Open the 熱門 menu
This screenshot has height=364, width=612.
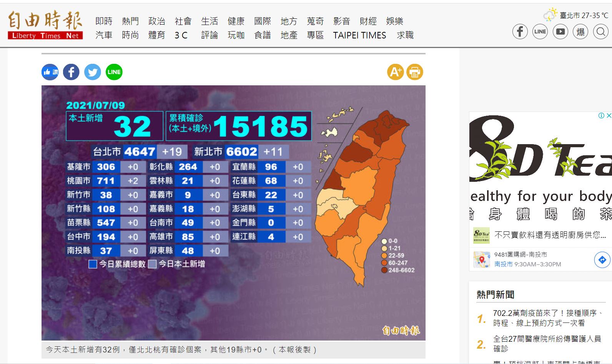tap(130, 21)
